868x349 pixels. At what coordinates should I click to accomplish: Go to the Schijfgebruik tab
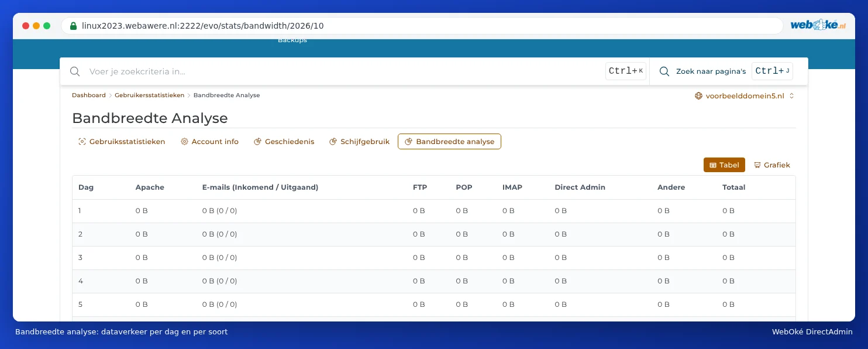[359, 142]
